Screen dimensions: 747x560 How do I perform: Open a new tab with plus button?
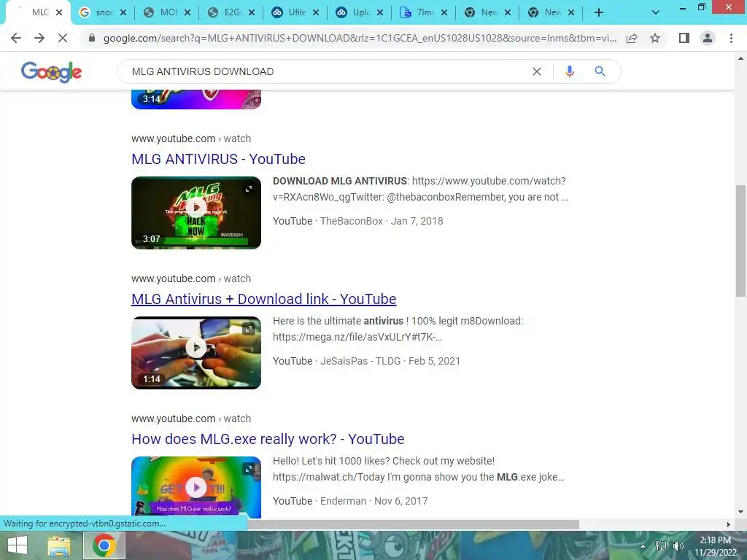click(x=599, y=13)
